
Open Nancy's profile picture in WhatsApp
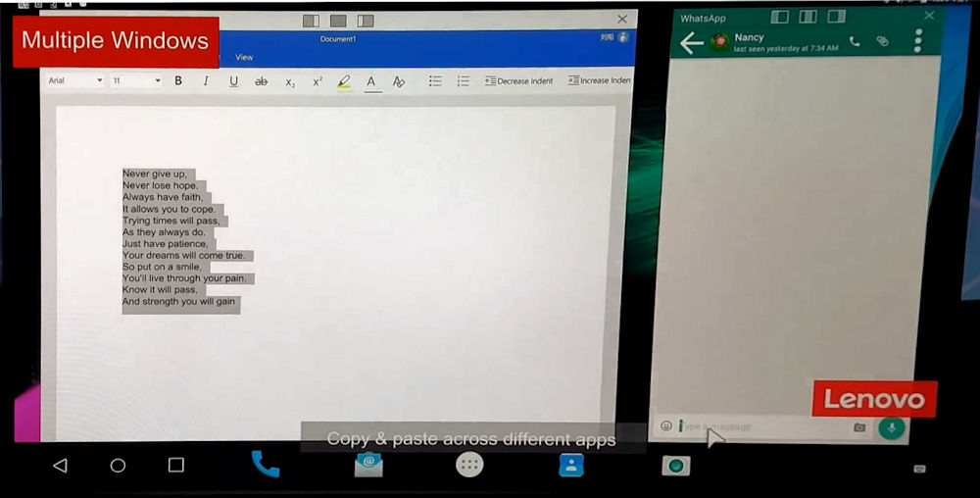[x=720, y=42]
